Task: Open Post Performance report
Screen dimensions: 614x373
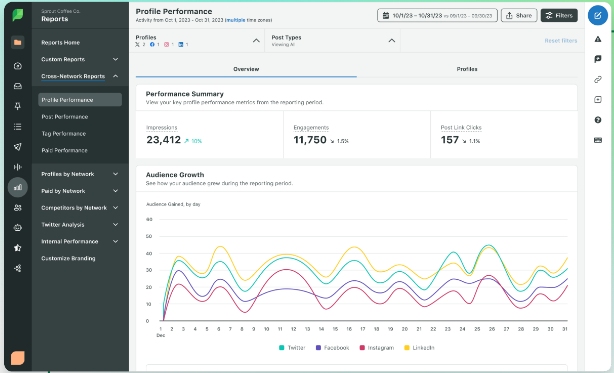Action: point(65,117)
